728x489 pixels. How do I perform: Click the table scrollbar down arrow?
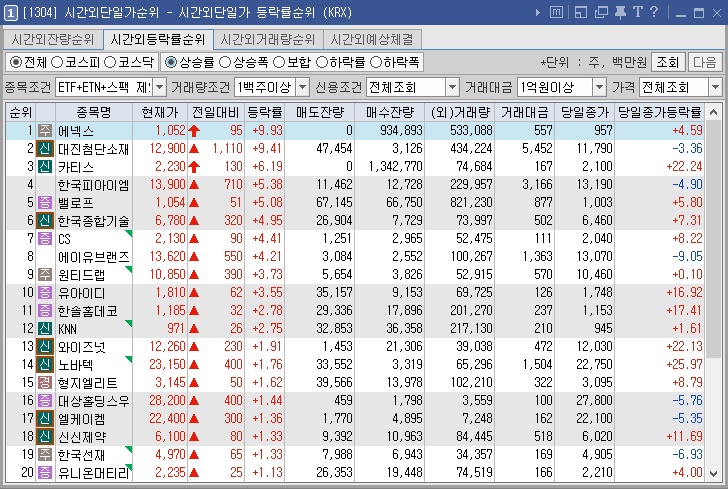(714, 473)
